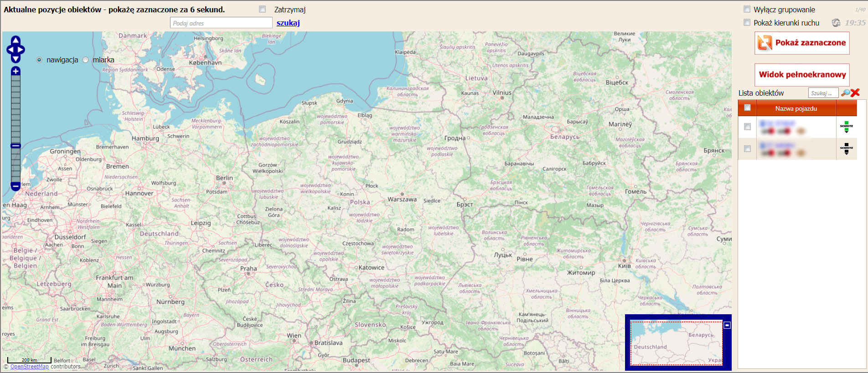Open the OpenStreetMap attribution link
Viewport: 868px width, 373px height.
pos(30,367)
